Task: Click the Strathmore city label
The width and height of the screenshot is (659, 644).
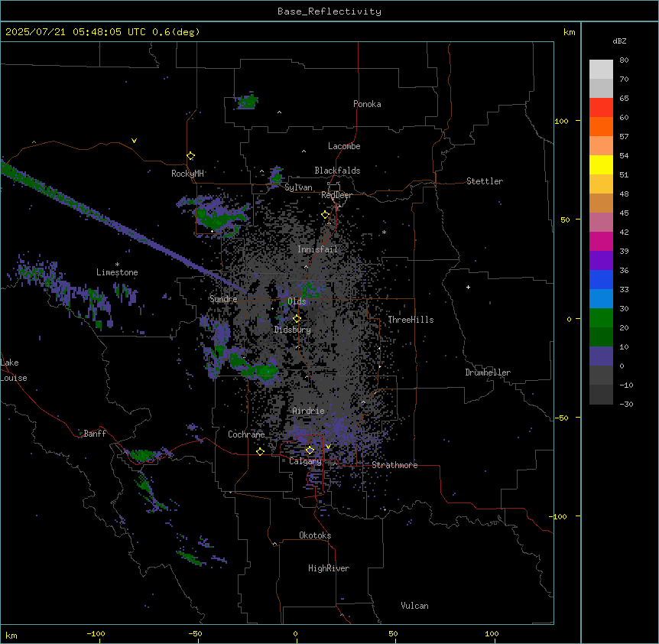Action: (x=394, y=465)
